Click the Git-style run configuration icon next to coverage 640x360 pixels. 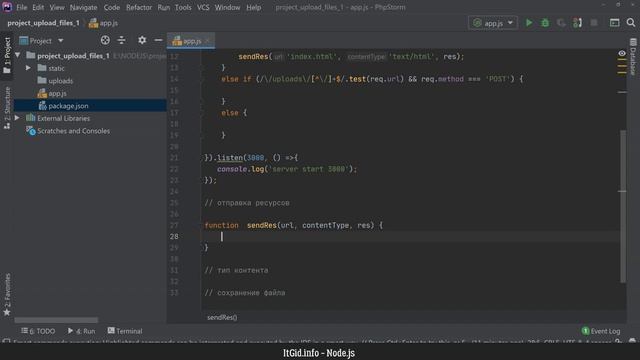coord(577,23)
